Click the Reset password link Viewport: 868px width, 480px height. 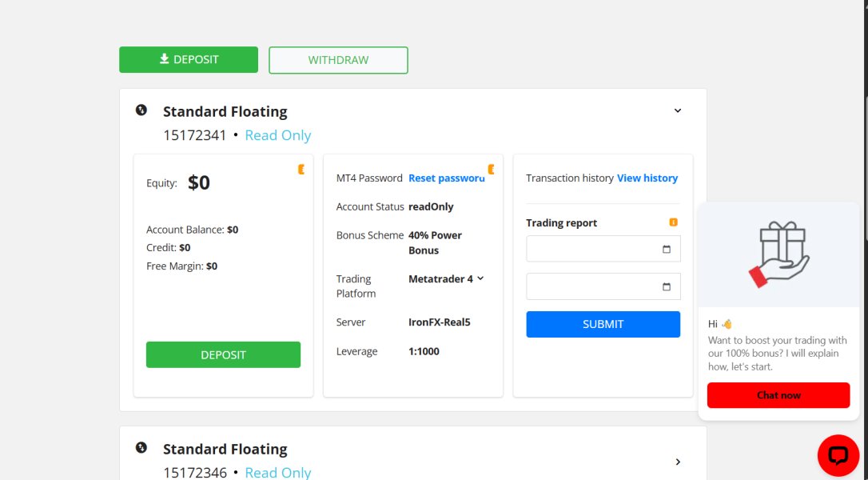[446, 178]
